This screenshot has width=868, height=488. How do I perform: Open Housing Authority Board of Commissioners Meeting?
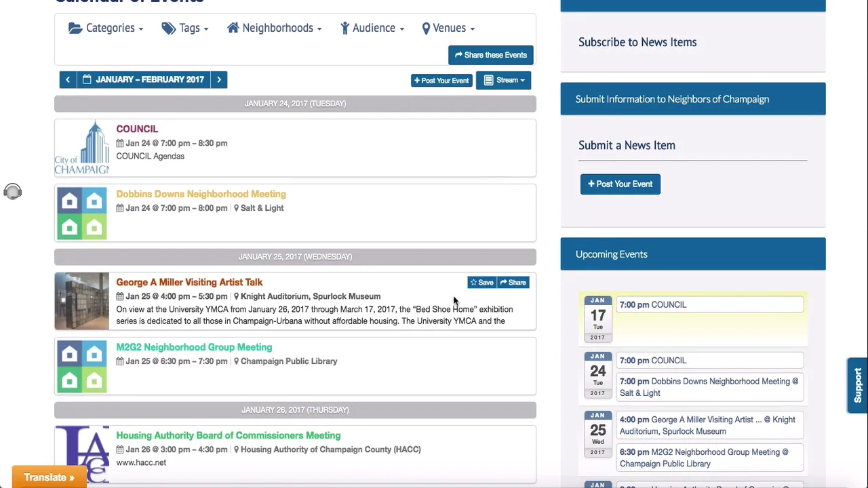(229, 435)
